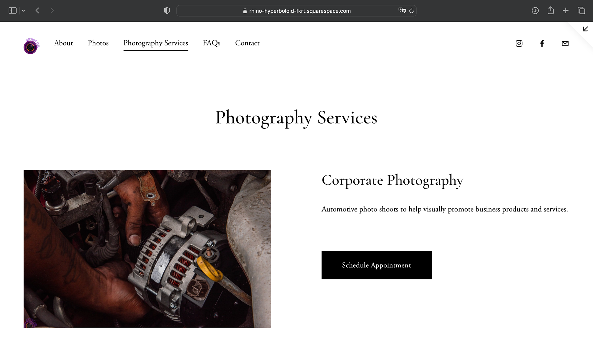Go back to previous page
The height and width of the screenshot is (364, 593).
(x=37, y=10)
